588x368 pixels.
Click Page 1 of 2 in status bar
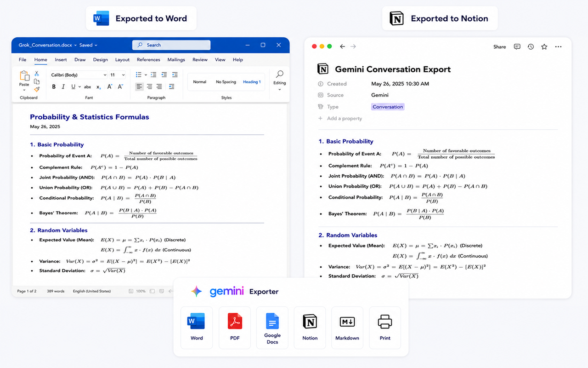point(27,291)
